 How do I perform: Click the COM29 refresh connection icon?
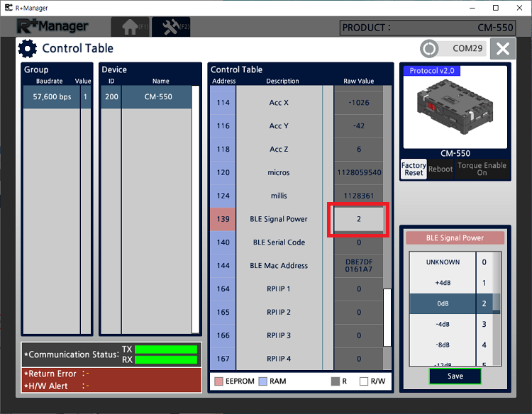point(429,49)
